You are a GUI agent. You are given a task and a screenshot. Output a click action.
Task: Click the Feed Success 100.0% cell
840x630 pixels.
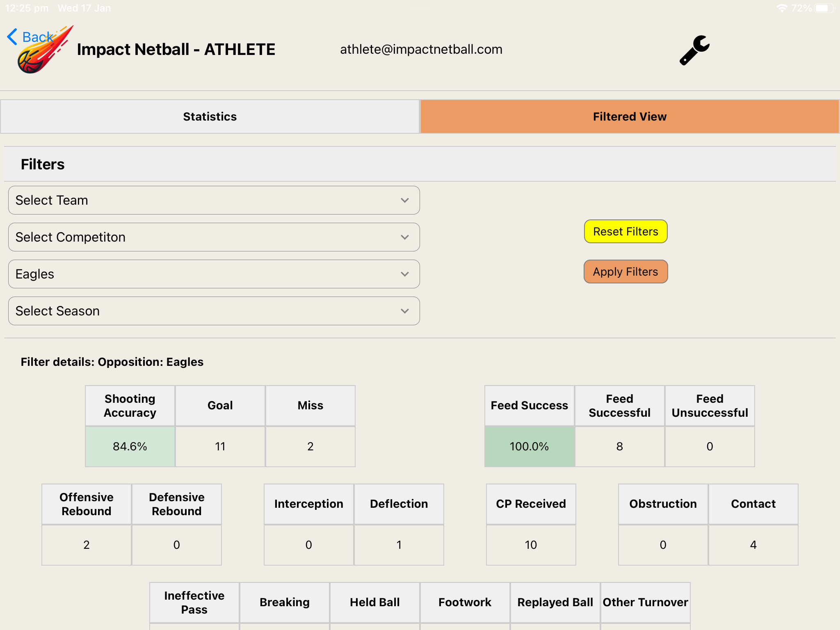[x=529, y=446]
